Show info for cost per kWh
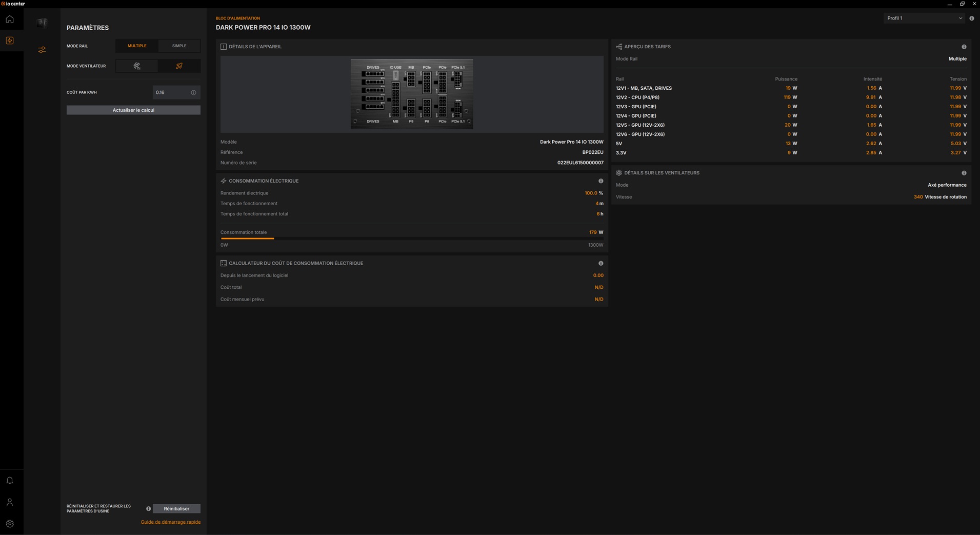 coord(194,92)
